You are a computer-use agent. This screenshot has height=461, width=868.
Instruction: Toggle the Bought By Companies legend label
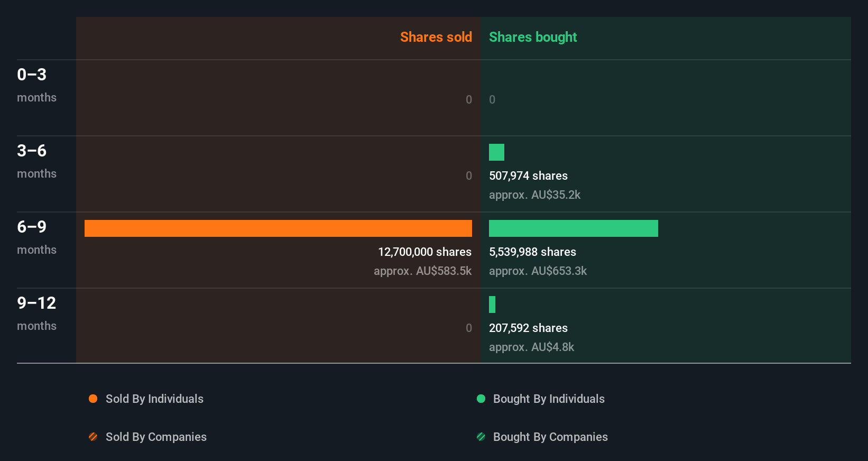click(550, 437)
